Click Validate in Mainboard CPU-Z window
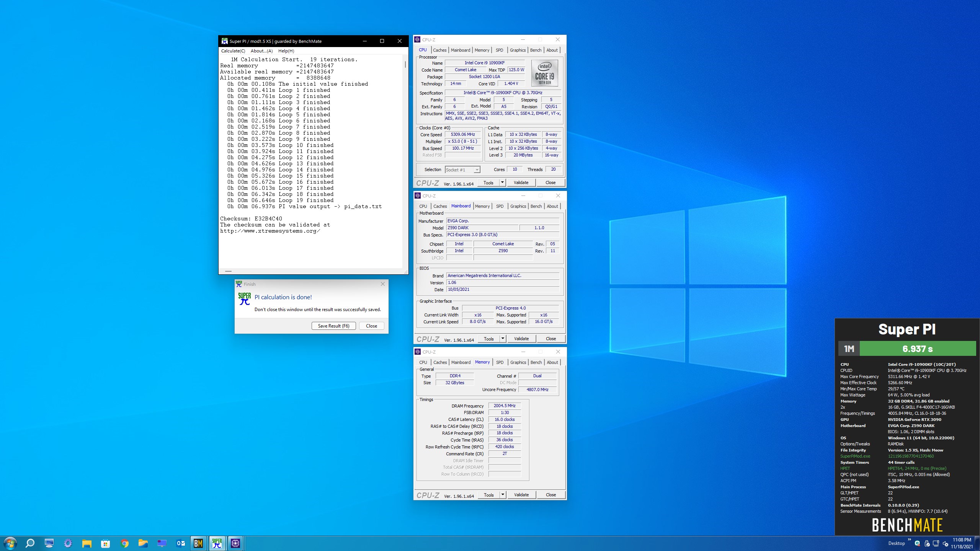Viewport: 980px width, 551px height. click(x=521, y=339)
